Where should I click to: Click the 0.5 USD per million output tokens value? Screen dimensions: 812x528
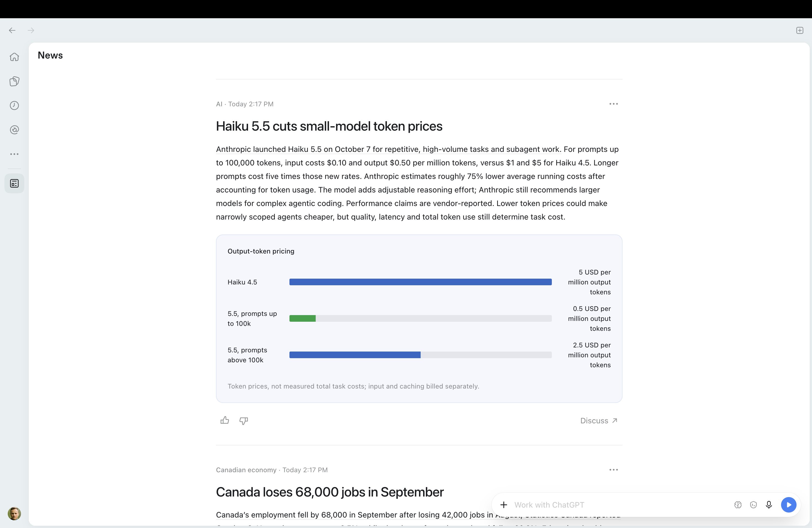pos(589,319)
